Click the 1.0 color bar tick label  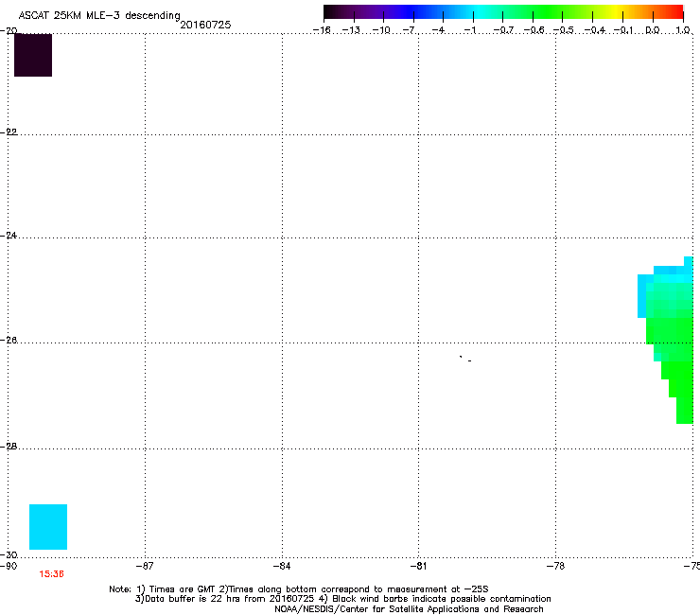[x=683, y=30]
